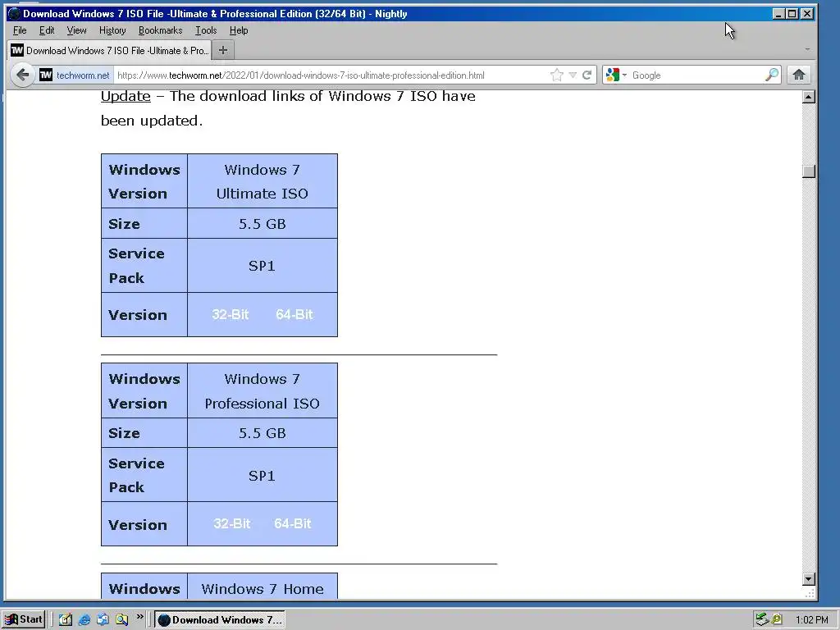This screenshot has width=840, height=630.
Task: Open the View menu
Action: point(76,30)
